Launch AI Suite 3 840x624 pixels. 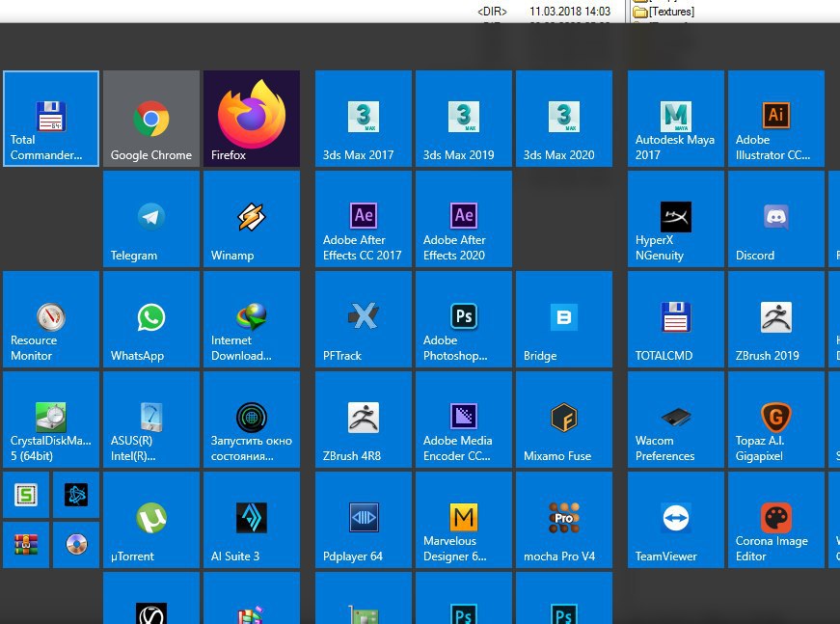252,520
